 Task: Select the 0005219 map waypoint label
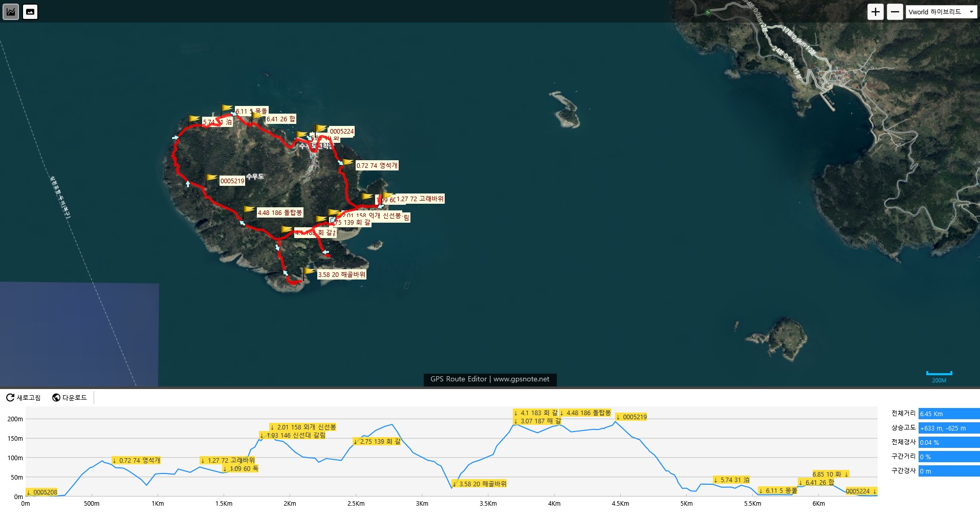232,181
